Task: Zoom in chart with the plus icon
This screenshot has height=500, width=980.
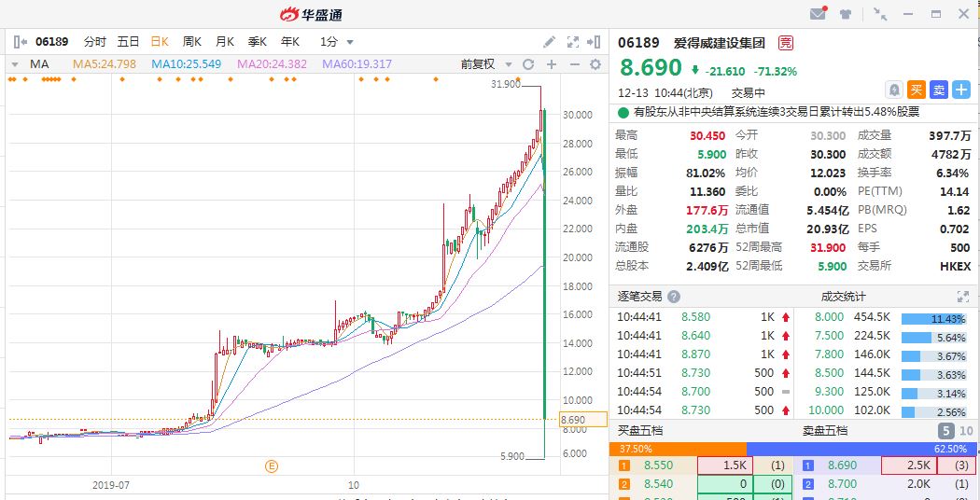Action: pos(552,64)
